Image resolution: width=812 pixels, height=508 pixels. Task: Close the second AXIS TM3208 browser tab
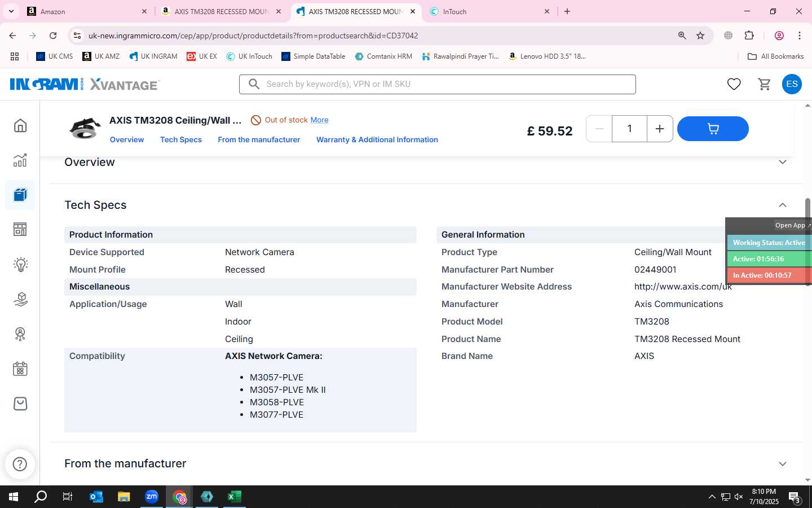pyautogui.click(x=412, y=11)
